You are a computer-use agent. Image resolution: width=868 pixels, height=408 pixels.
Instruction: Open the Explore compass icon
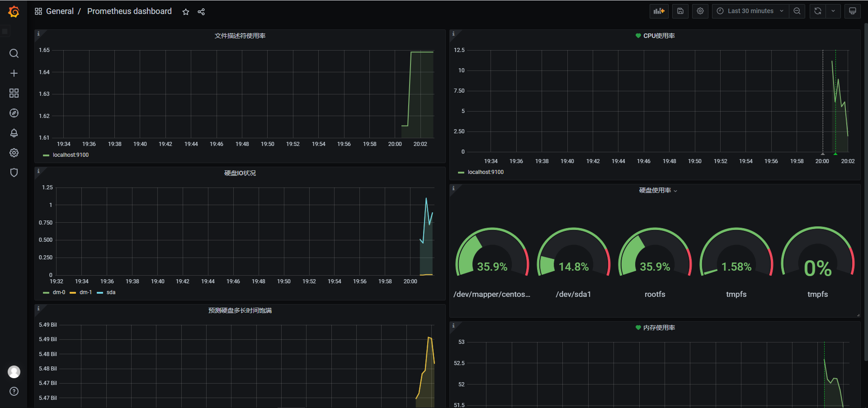point(14,113)
